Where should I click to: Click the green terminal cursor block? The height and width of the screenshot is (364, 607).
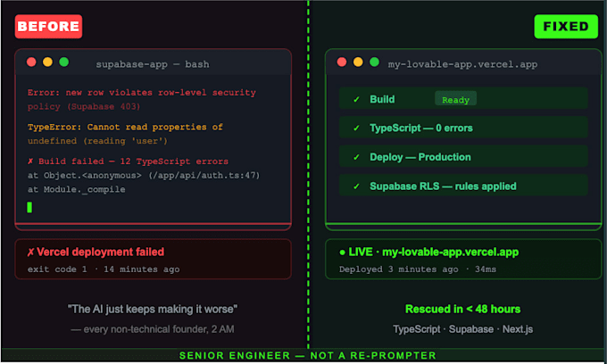pyautogui.click(x=29, y=207)
